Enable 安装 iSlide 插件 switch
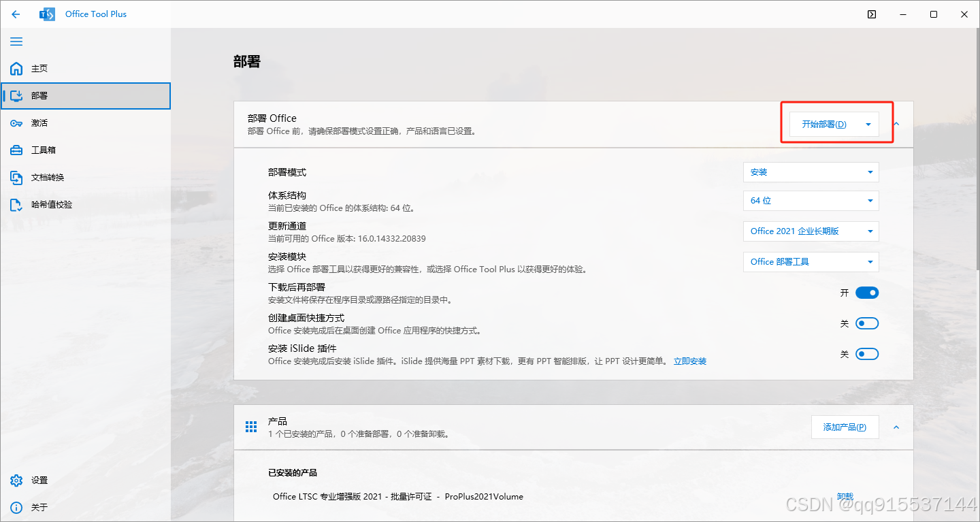 867,354
